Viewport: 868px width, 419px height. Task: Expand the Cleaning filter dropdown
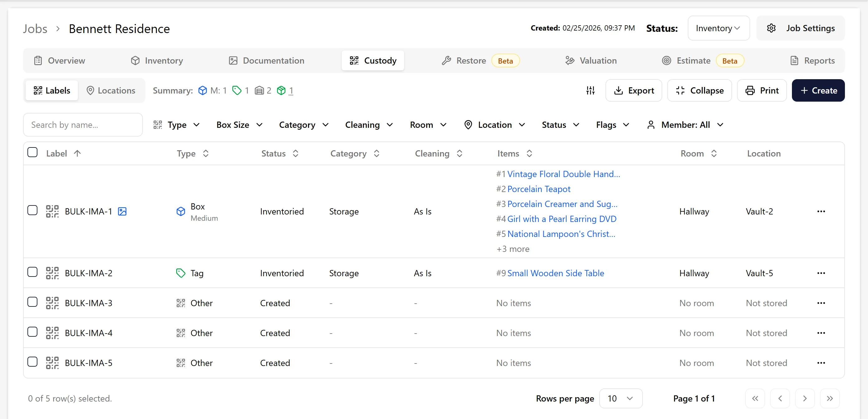pyautogui.click(x=369, y=125)
